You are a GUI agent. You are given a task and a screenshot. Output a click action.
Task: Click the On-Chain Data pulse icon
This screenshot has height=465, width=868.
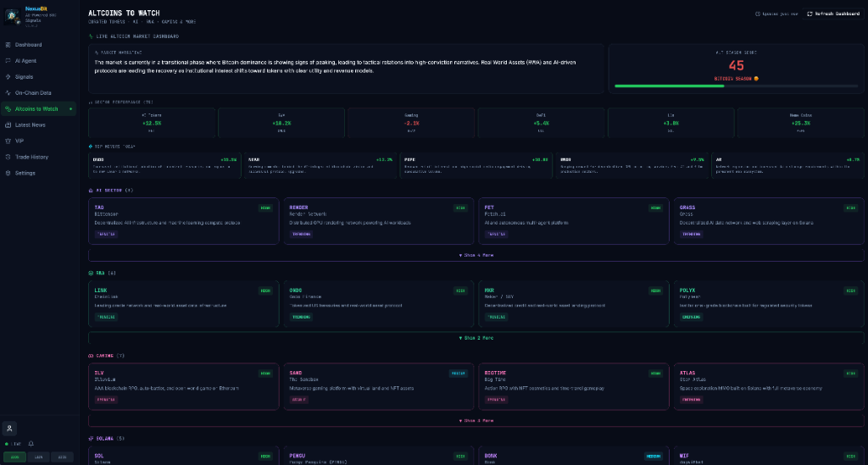click(x=8, y=93)
